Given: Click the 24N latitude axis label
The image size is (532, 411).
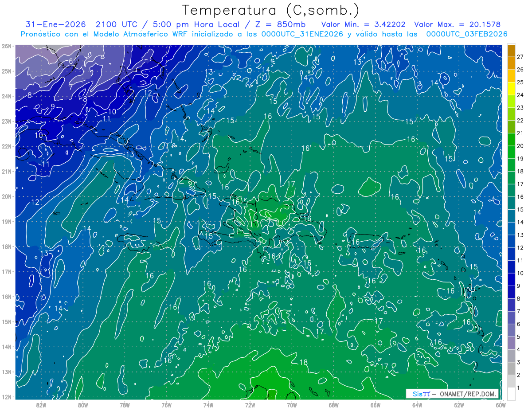Looking at the screenshot, I should (x=6, y=96).
